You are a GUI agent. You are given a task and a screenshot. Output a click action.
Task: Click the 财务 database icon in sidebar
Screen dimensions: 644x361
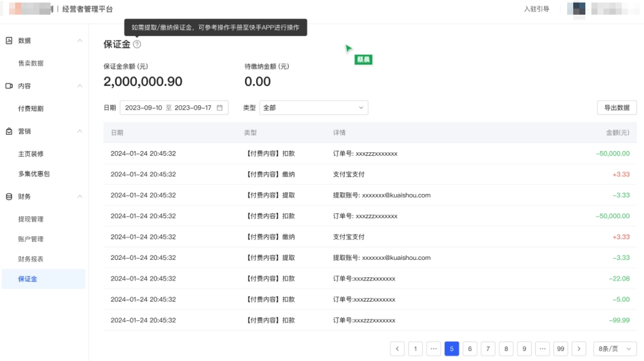[x=9, y=197]
